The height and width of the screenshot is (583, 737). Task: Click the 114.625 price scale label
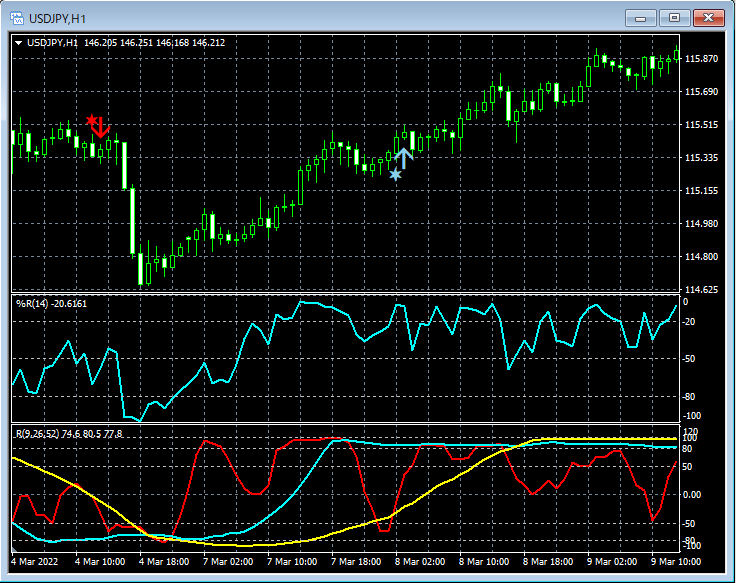(703, 290)
